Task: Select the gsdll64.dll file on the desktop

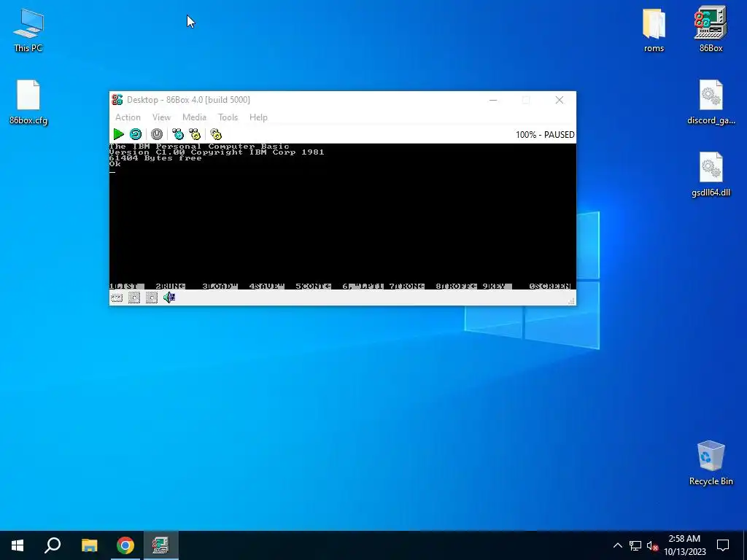Action: tap(711, 174)
